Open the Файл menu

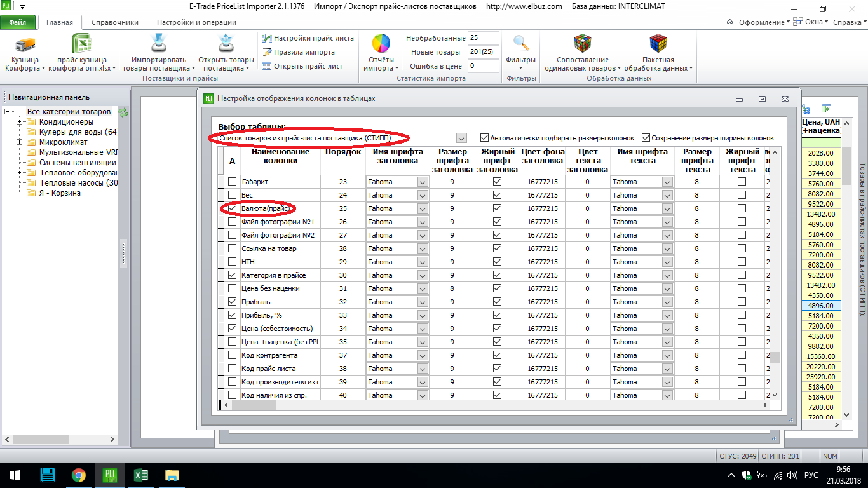[18, 22]
